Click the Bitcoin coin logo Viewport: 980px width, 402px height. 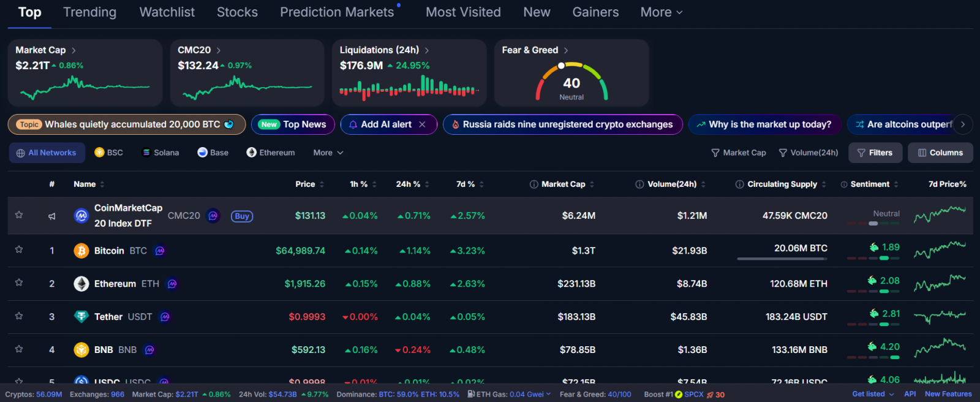click(x=81, y=251)
